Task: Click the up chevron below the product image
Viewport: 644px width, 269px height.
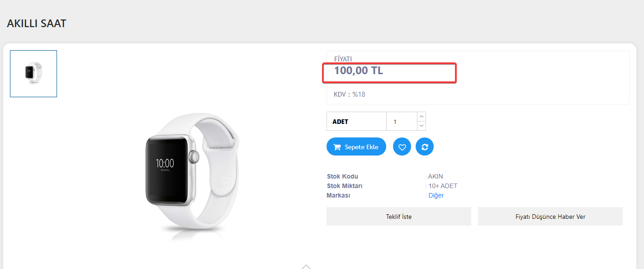Action: (306, 266)
